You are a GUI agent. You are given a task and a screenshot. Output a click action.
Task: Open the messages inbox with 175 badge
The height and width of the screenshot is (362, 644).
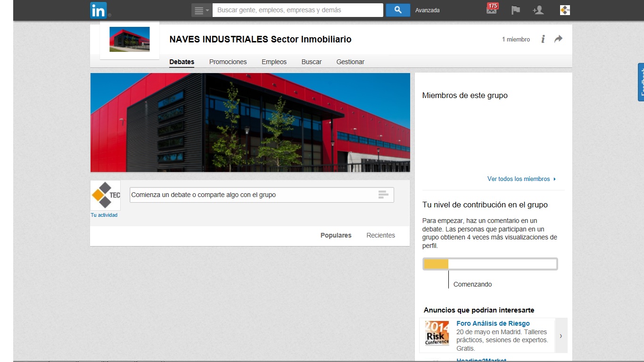(x=492, y=10)
